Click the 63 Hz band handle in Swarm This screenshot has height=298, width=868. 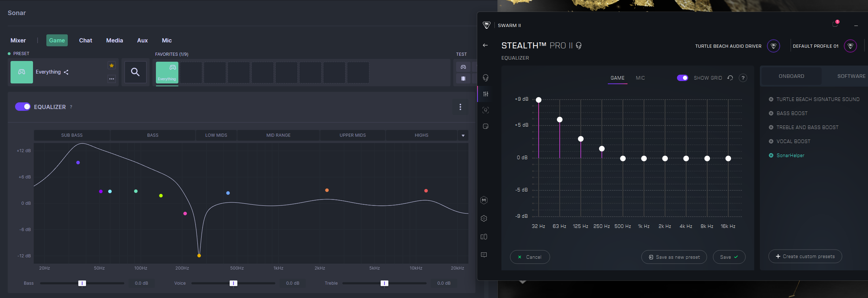[560, 120]
